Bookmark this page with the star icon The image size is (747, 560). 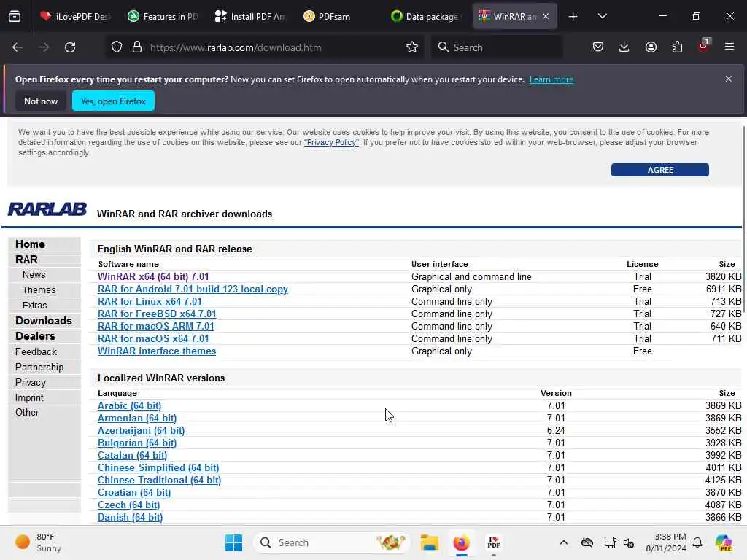point(412,47)
